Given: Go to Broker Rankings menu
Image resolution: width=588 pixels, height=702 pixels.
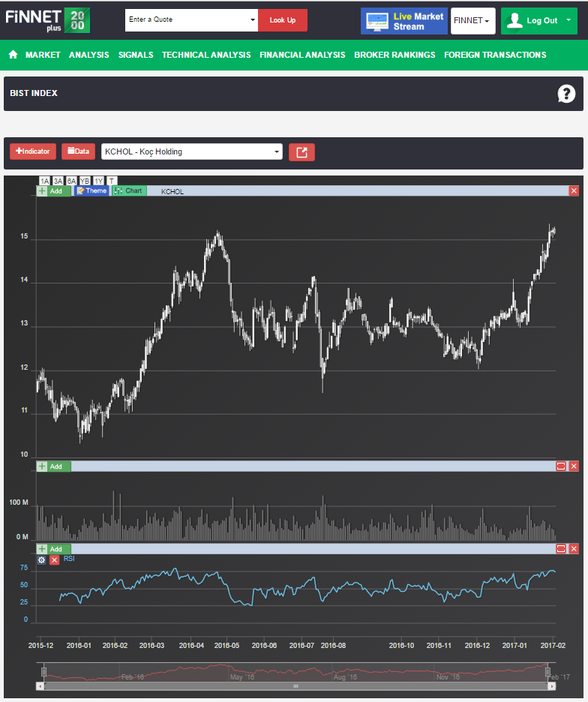Looking at the screenshot, I should pyautogui.click(x=394, y=55).
